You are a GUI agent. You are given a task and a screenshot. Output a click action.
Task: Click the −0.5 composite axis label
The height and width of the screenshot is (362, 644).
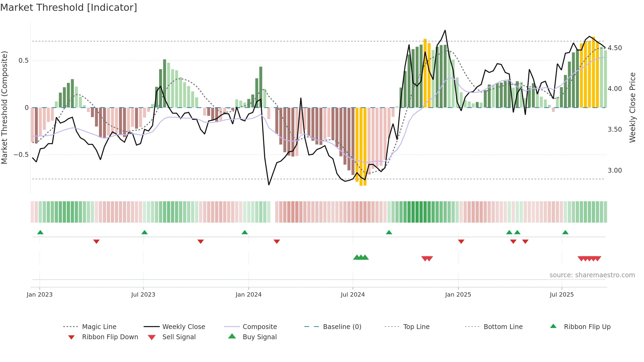[21, 155]
